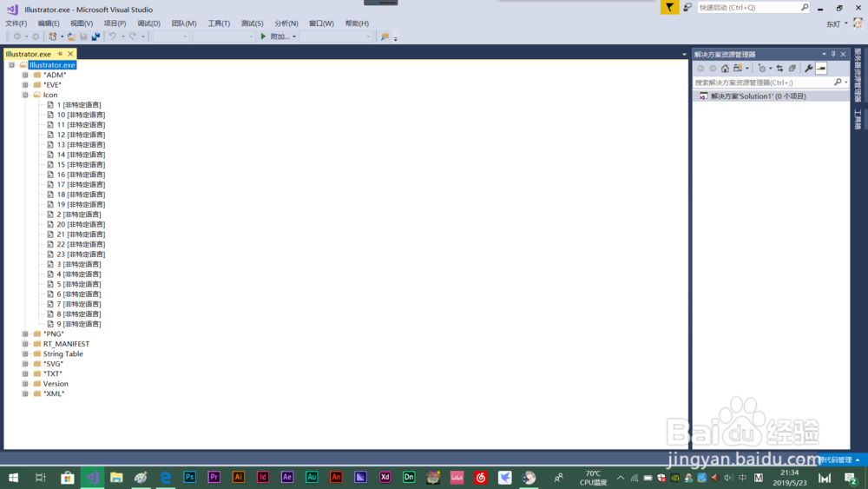Open Adobe Audition from the taskbar

click(312, 477)
